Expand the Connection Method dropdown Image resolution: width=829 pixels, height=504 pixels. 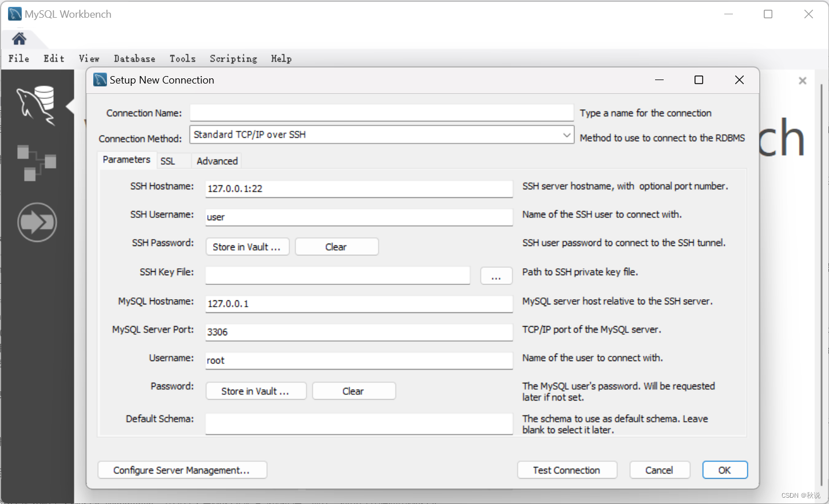click(x=566, y=135)
